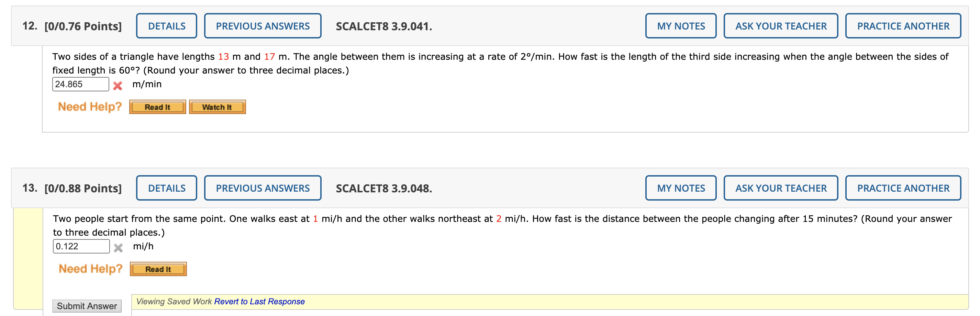
Task: Open the Read It help for question 12
Action: coord(157,107)
